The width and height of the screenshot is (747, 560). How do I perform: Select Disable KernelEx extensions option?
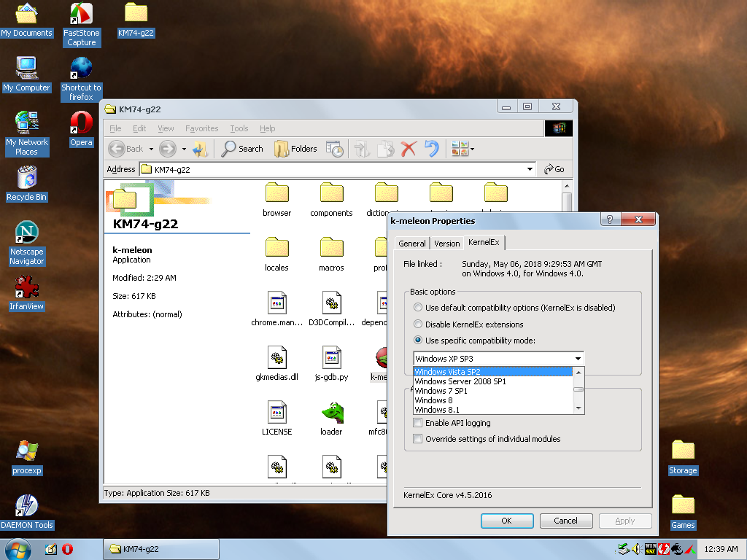tap(417, 324)
